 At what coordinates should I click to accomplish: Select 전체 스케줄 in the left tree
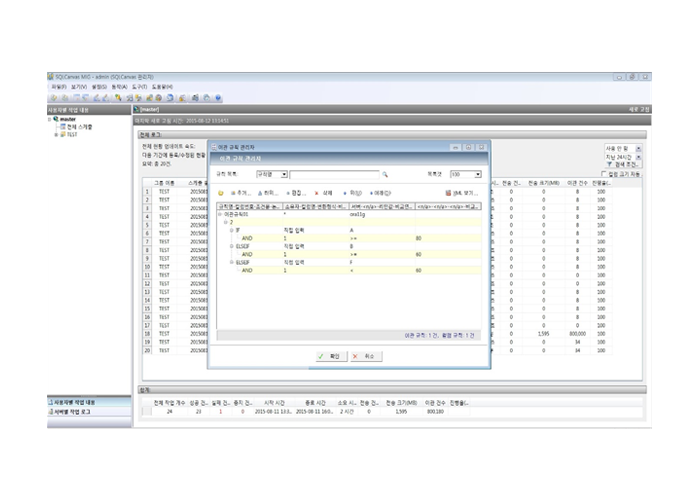click(x=79, y=127)
